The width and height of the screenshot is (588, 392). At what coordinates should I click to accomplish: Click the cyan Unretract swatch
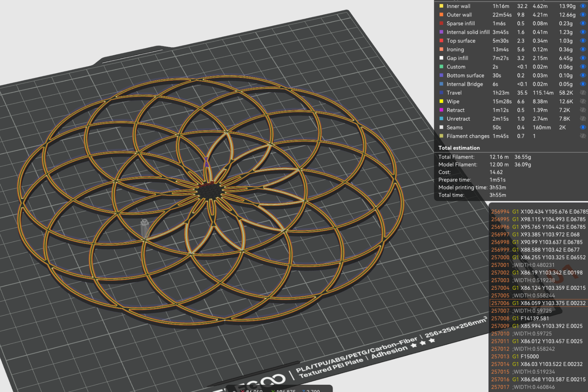point(441,119)
